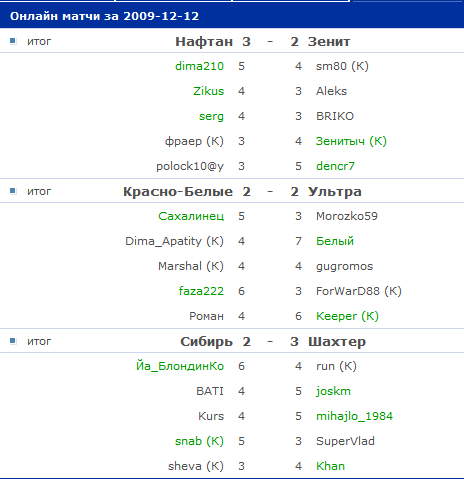Image resolution: width=464 pixels, height=479 pixels.
Task: Select the Нафтан team name
Action: click(204, 42)
